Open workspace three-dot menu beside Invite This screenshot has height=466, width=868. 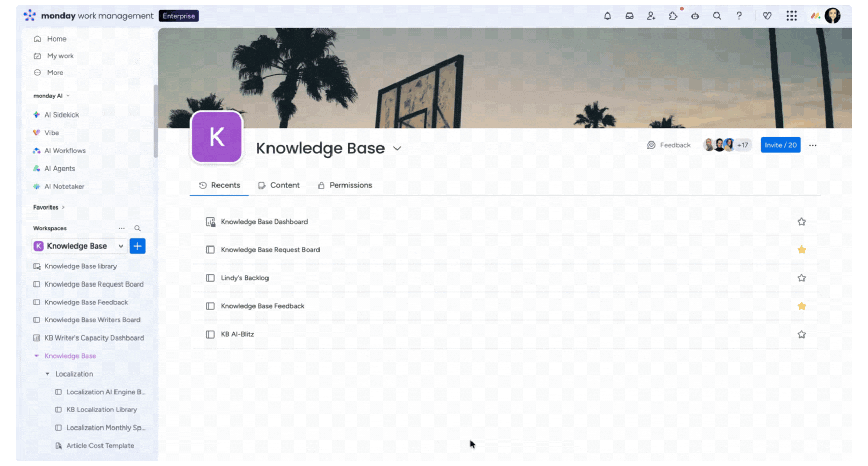click(x=813, y=145)
